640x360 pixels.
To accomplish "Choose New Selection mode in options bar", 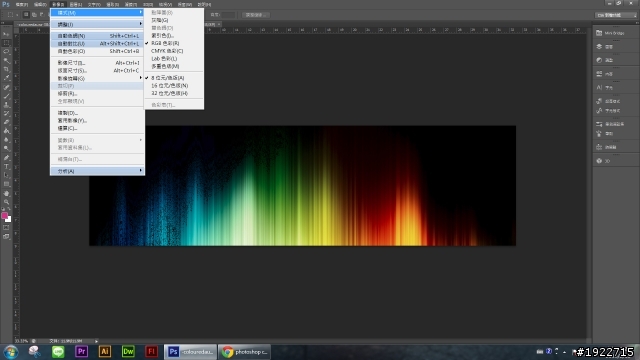I will (x=26, y=15).
